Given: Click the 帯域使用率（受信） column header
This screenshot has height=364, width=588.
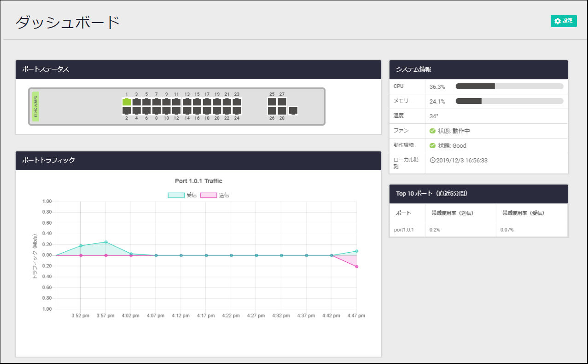Looking at the screenshot, I should tap(523, 214).
